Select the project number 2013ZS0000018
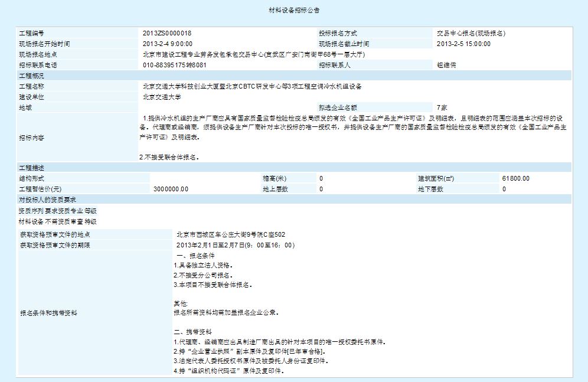The width and height of the screenshot is (588, 382). click(167, 34)
